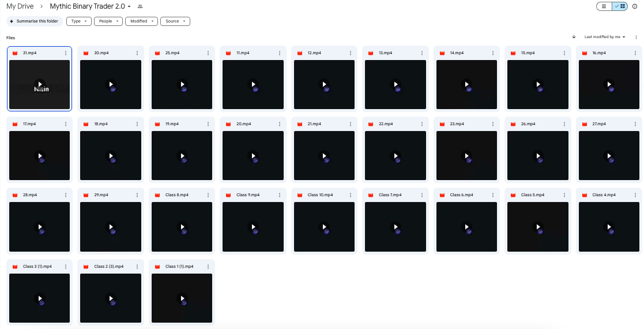Switch to grid layout view
644x329 pixels.
pos(620,6)
